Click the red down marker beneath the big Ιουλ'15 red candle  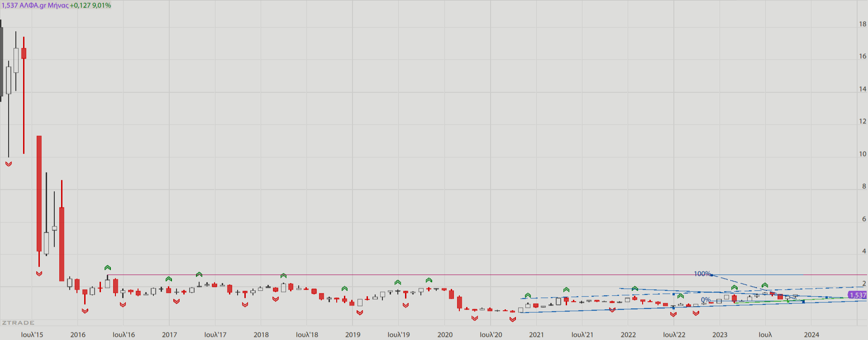[x=39, y=274]
